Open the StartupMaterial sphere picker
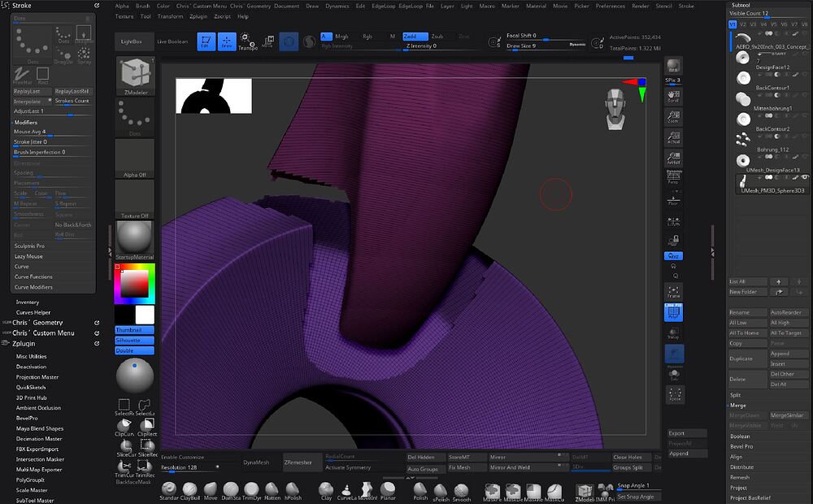The height and width of the screenshot is (504, 813). (135, 241)
